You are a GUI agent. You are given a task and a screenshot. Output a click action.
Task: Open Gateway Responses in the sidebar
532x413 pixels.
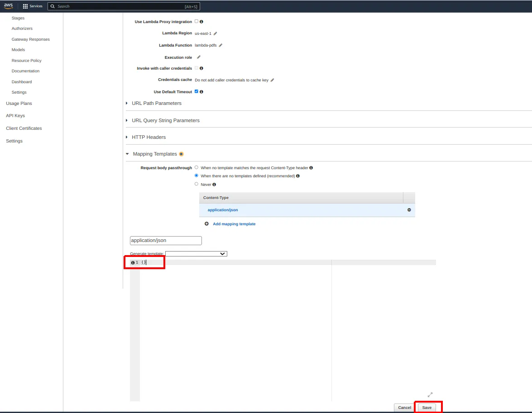[x=30, y=39]
